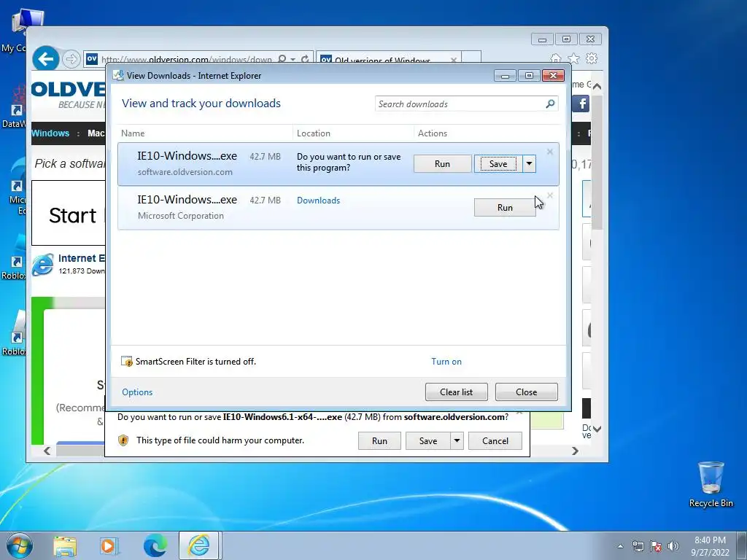Minimize the View Downloads window
This screenshot has width=747, height=560.
(505, 76)
